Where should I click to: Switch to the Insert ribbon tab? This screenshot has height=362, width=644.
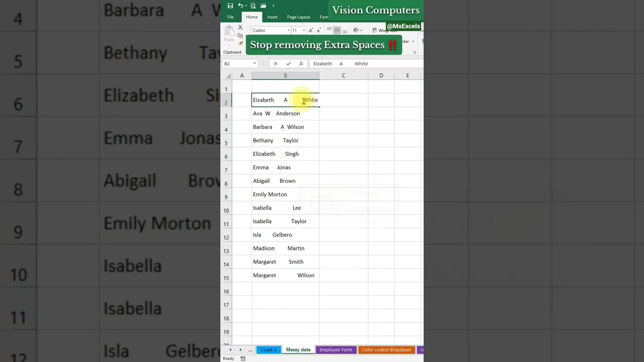pos(272,17)
